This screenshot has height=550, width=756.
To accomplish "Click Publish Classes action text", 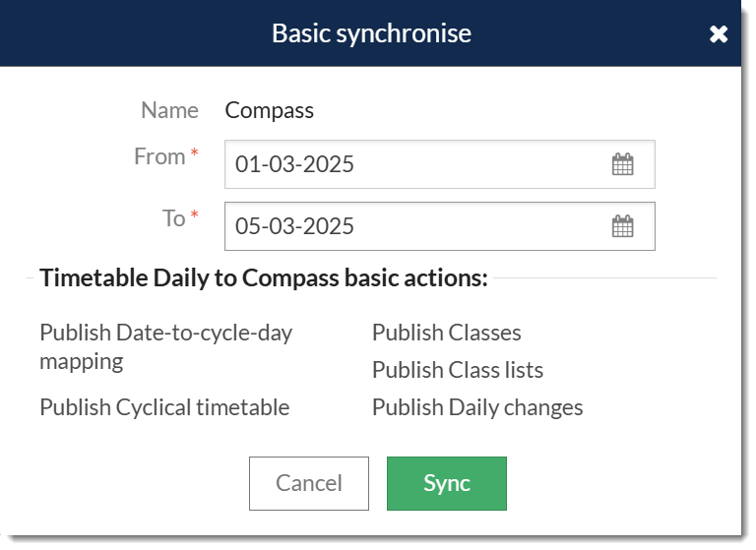I will click(446, 333).
